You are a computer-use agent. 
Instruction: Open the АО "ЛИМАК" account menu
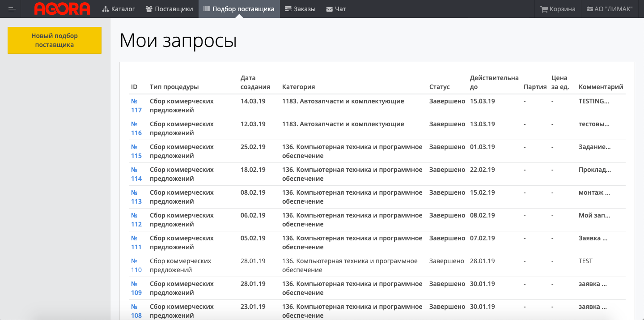[x=610, y=9]
